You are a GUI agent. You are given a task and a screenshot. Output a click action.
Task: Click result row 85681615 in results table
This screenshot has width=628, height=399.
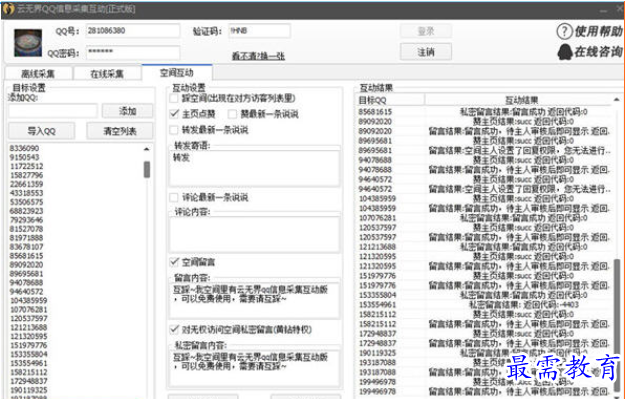coord(484,112)
